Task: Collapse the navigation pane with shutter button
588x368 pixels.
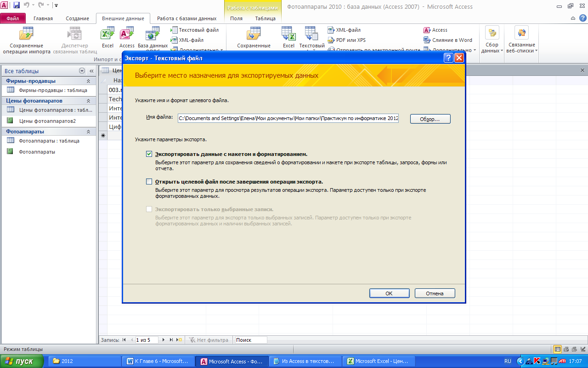Action: coord(91,71)
